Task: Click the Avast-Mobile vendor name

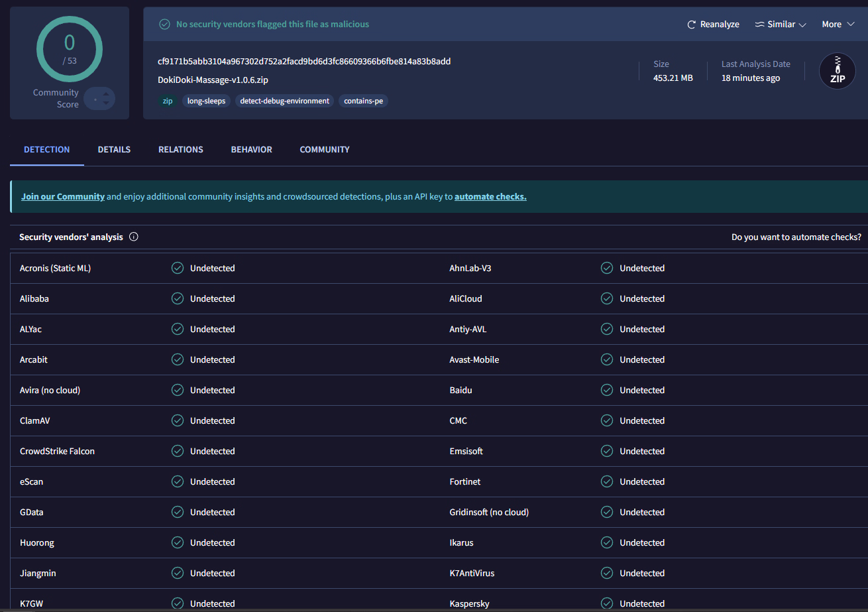Action: [474, 360]
